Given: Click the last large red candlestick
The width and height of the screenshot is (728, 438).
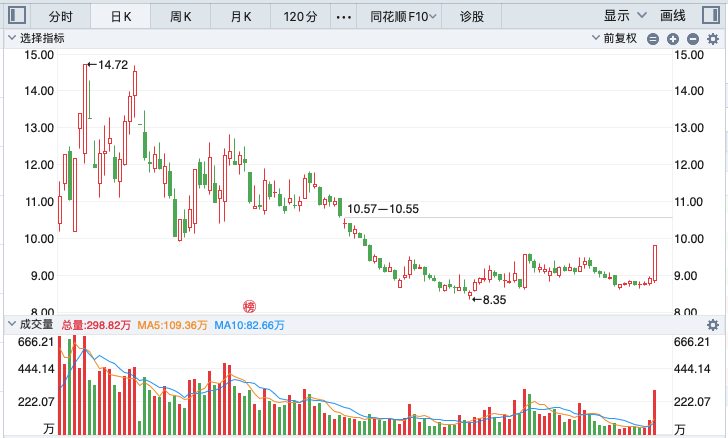Looking at the screenshot, I should click(x=655, y=263).
